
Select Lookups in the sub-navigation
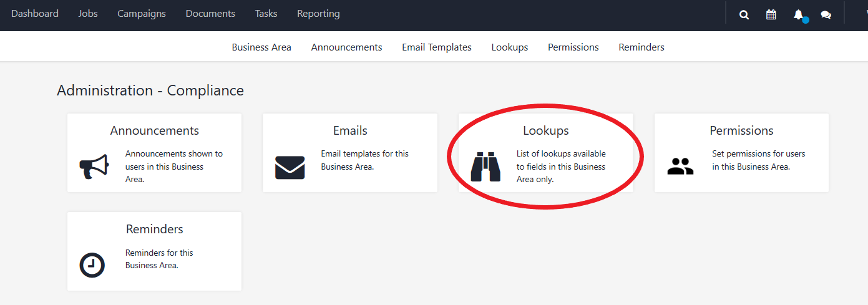[x=510, y=47]
